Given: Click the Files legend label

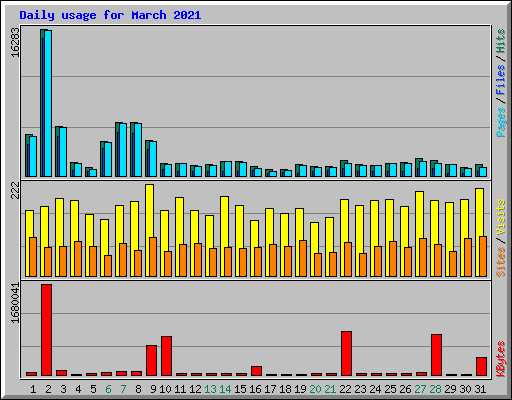Looking at the screenshot, I should pyautogui.click(x=501, y=80).
